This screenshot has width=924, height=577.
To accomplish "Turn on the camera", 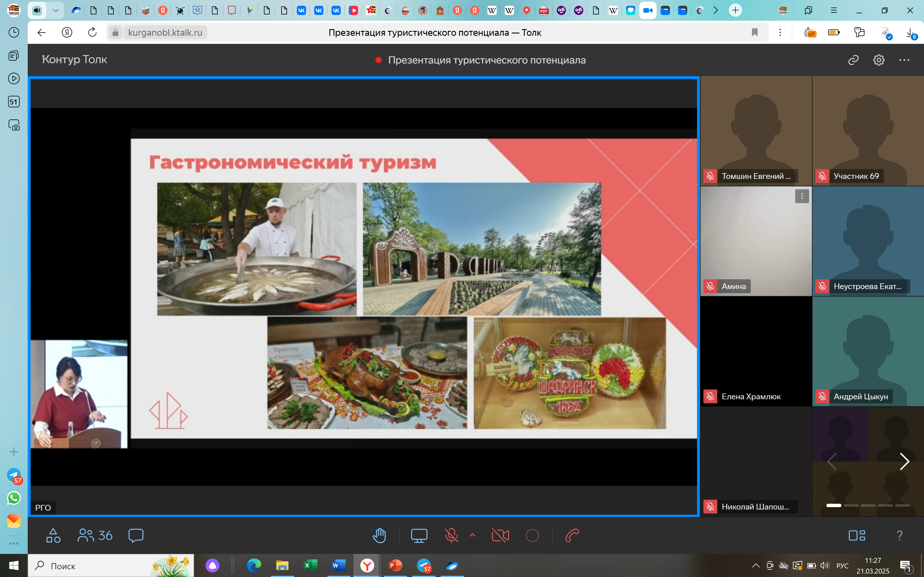I will [500, 535].
